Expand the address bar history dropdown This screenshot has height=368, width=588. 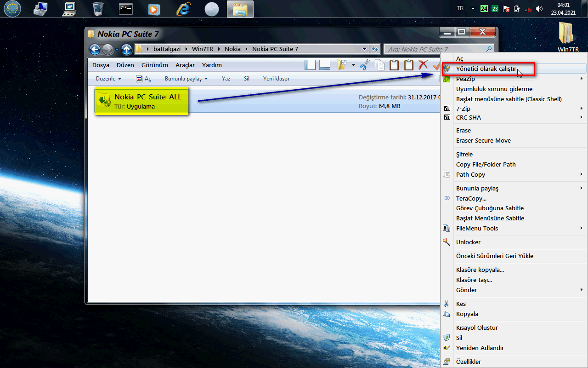(x=364, y=49)
